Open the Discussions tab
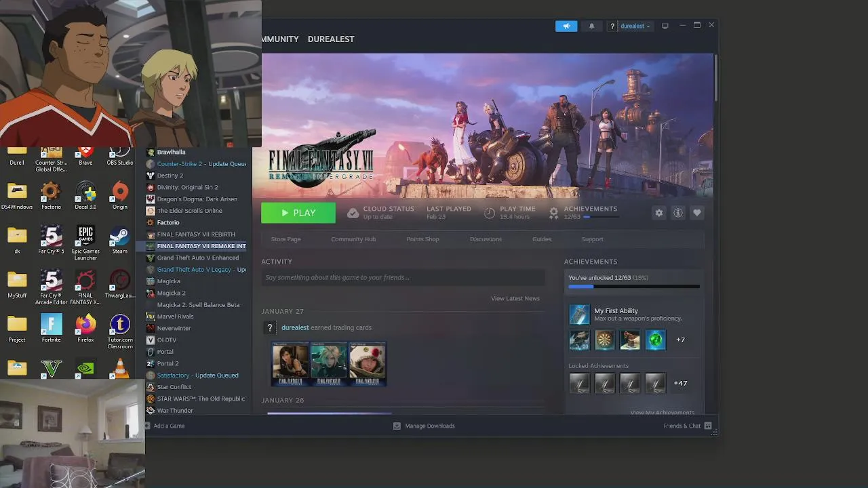This screenshot has height=488, width=868. 486,239
